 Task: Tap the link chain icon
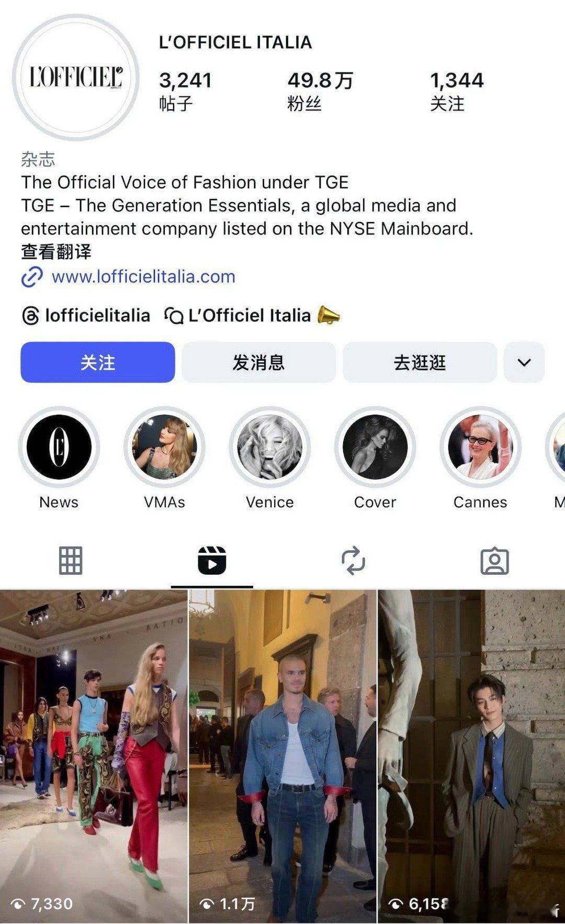point(32,277)
